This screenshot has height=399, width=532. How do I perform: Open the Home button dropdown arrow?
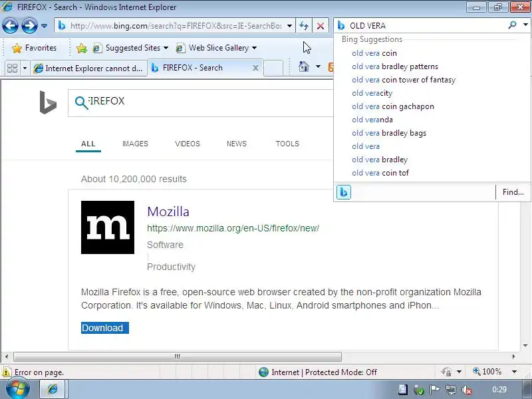tap(318, 66)
